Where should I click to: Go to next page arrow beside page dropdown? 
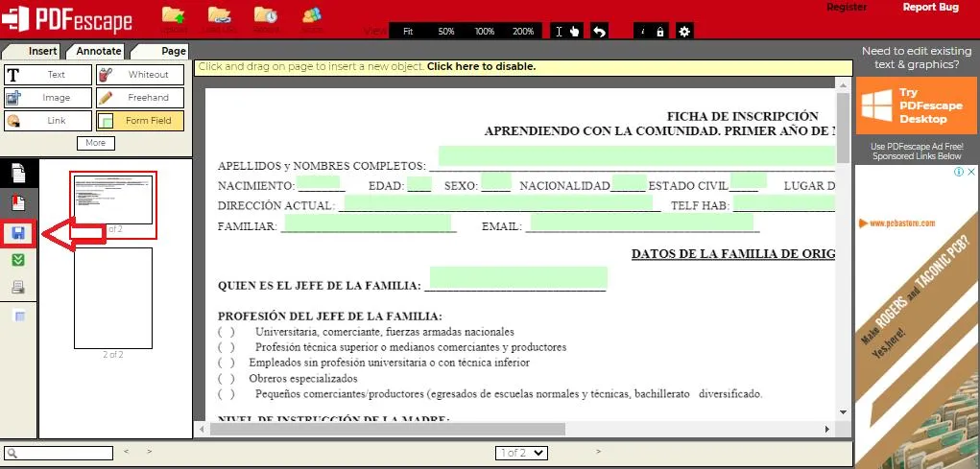click(598, 451)
